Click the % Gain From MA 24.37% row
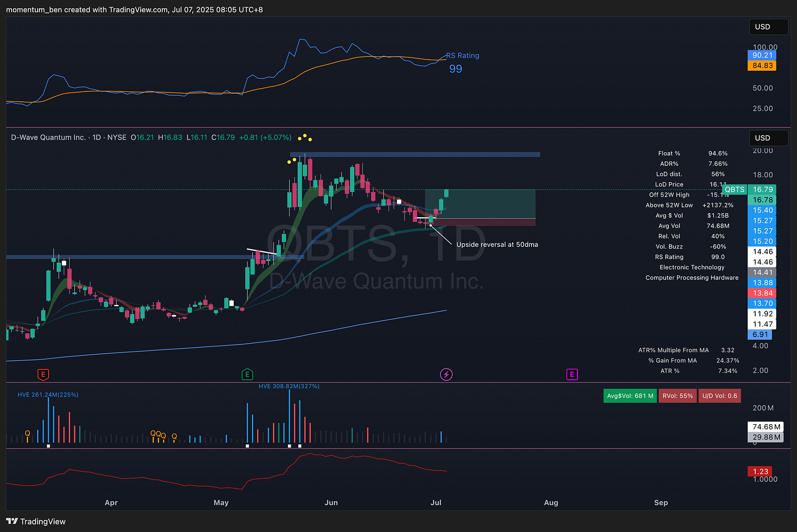797x532 pixels. (x=694, y=361)
